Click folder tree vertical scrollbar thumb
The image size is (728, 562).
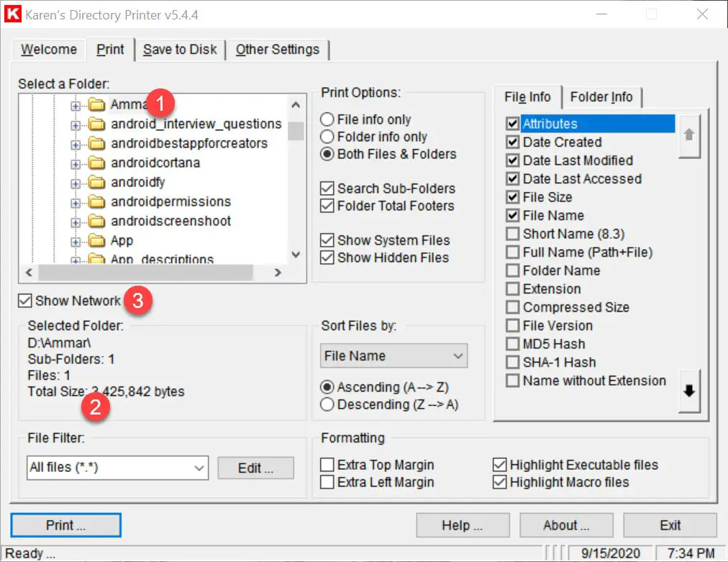tap(296, 131)
